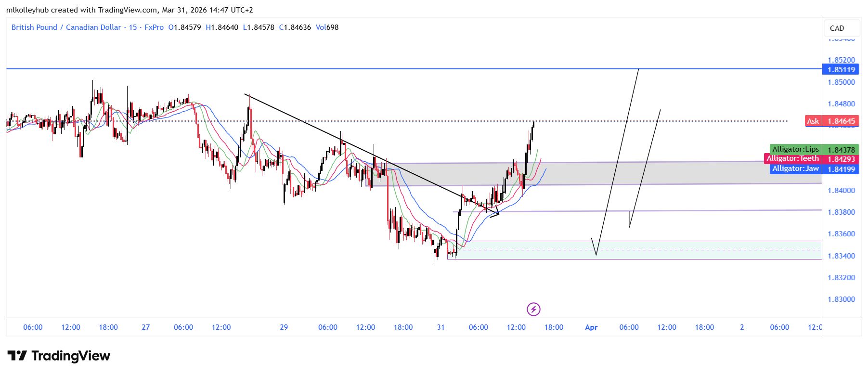Select the black descending trendline
The height and width of the screenshot is (375, 868).
pyautogui.click(x=337, y=137)
